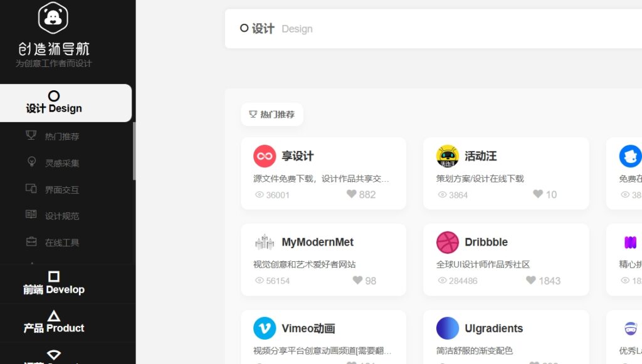The height and width of the screenshot is (364, 642).
Task: Click the eye views icon showing 284486
Action: (442, 281)
